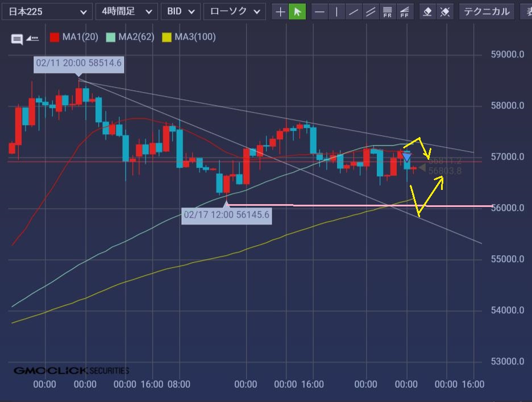Viewport: 532px width, 402px height.
Task: Choose the trend line drawing tool
Action: 354,11
